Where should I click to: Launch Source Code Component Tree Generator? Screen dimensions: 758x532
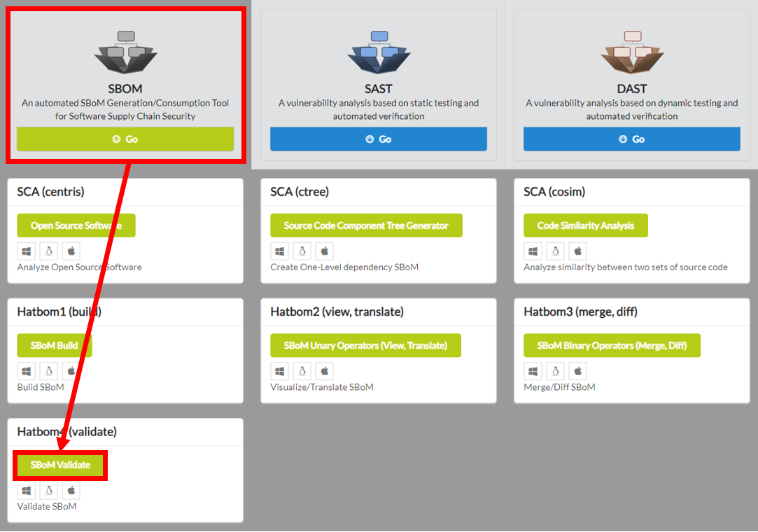(x=366, y=225)
